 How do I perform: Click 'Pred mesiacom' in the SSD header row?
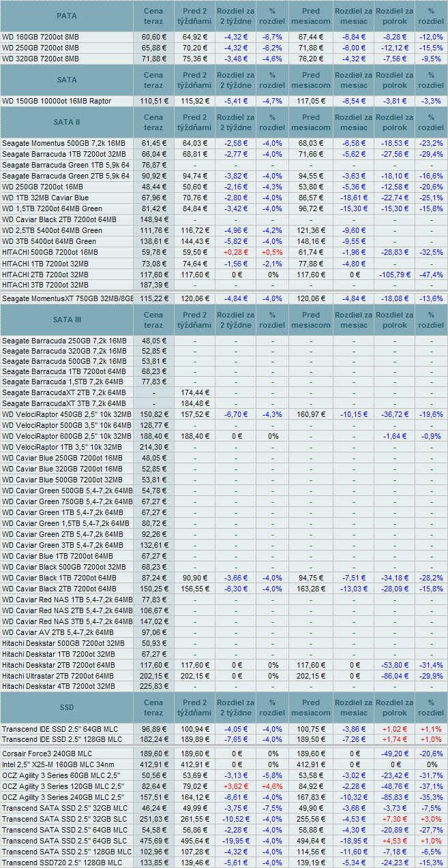tap(310, 707)
